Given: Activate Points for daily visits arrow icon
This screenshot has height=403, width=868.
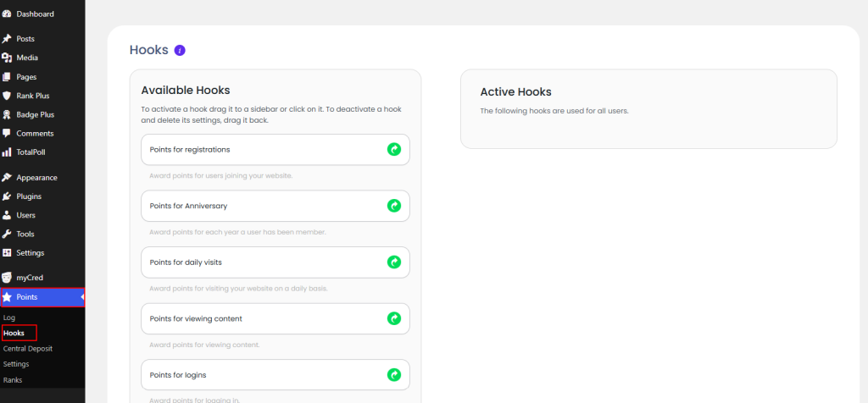Looking at the screenshot, I should pos(393,262).
